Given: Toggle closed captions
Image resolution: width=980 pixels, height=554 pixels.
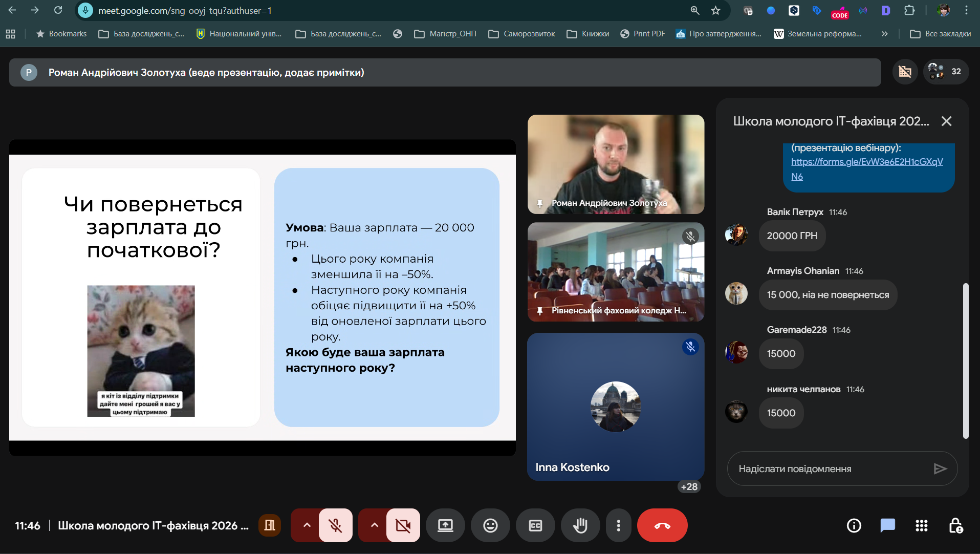Looking at the screenshot, I should tap(535, 525).
